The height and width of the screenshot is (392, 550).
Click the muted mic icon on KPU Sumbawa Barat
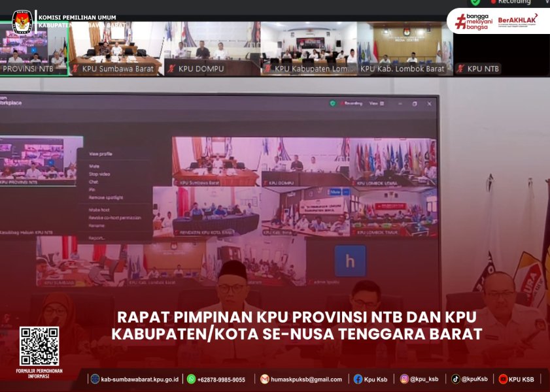coord(75,69)
